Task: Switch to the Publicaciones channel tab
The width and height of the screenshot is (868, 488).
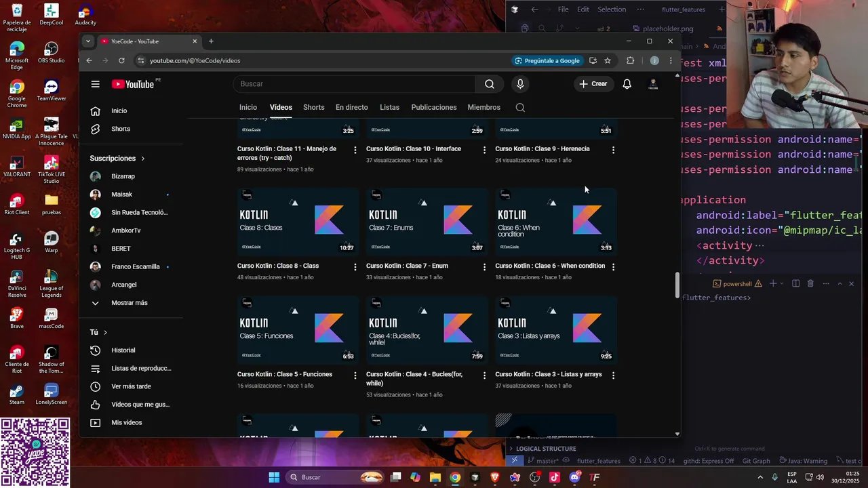Action: point(434,107)
